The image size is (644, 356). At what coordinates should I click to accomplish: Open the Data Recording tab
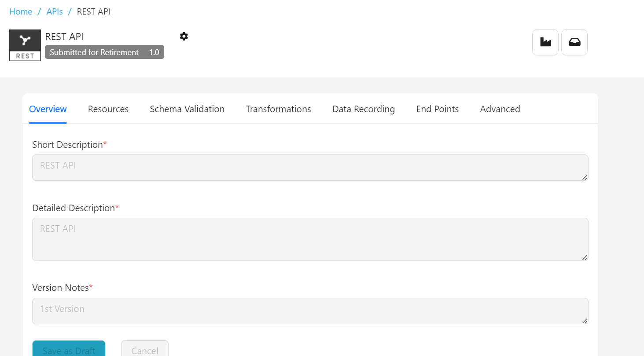364,109
